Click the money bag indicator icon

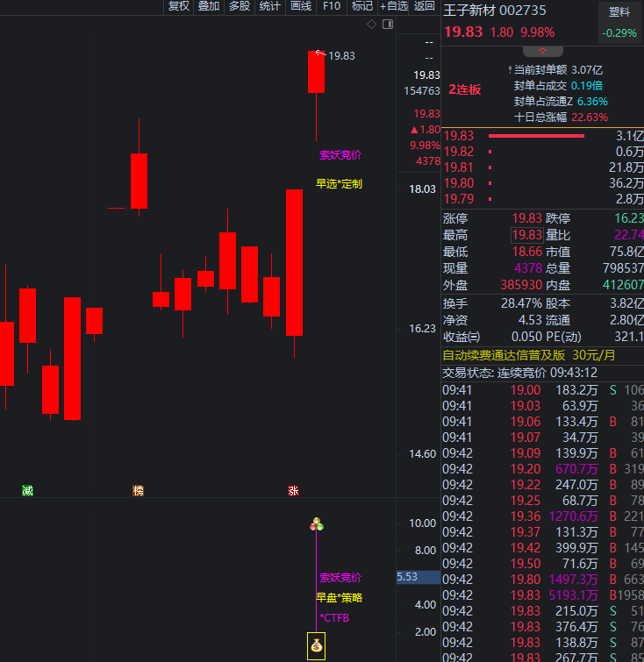click(316, 647)
